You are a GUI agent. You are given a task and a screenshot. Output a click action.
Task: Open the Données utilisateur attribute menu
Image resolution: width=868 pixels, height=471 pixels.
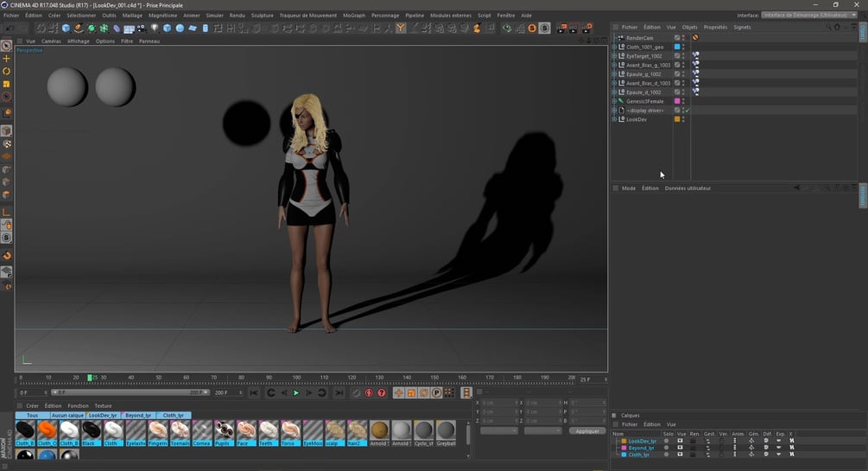pos(687,188)
